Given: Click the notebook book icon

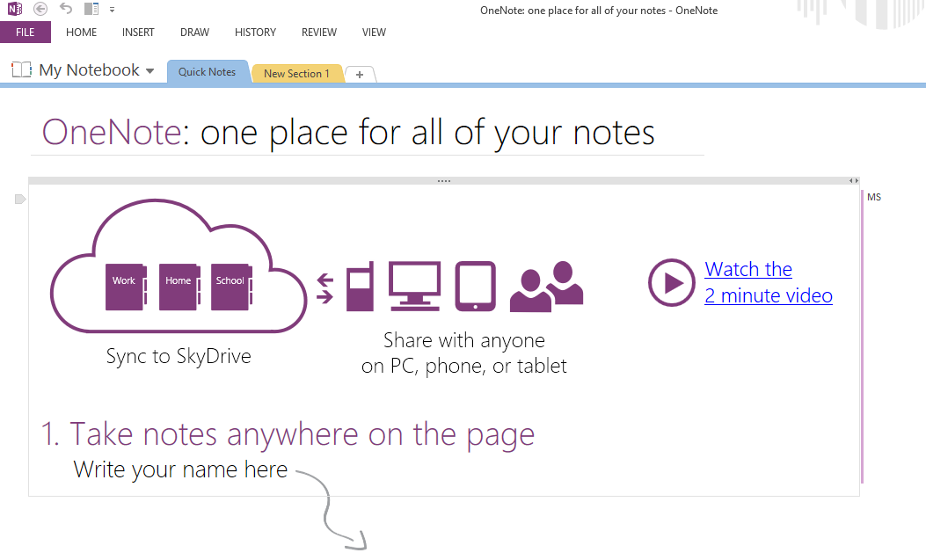Looking at the screenshot, I should (x=22, y=69).
